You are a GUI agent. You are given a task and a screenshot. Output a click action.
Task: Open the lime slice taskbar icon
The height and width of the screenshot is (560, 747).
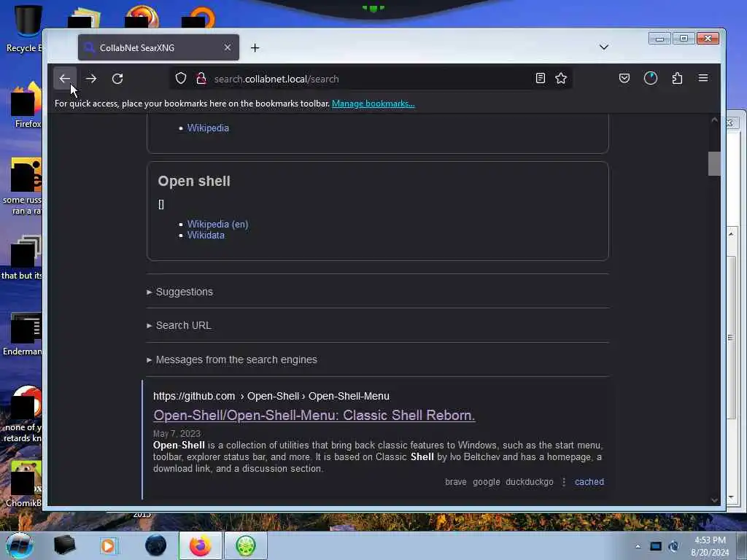click(246, 545)
